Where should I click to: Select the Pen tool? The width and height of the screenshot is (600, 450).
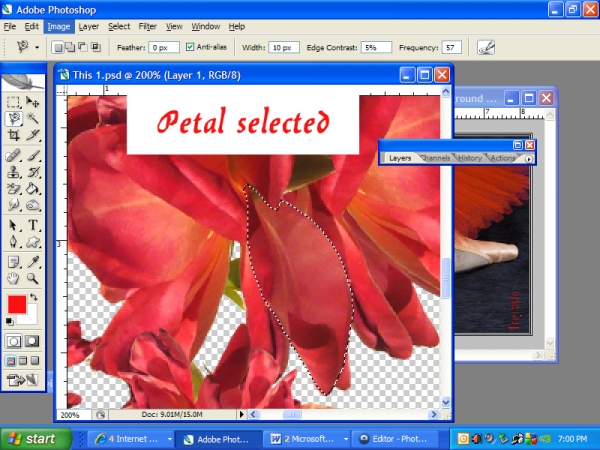13,242
